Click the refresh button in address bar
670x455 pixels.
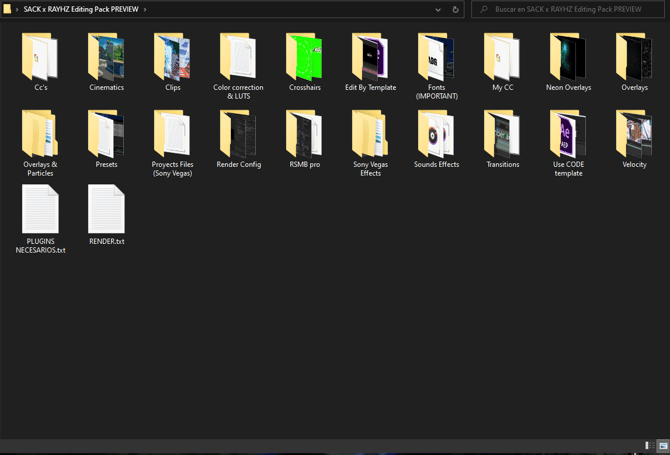coord(455,9)
